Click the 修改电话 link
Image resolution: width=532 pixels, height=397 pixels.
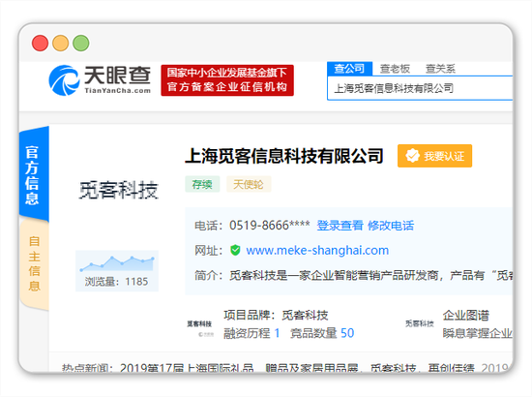(x=391, y=226)
